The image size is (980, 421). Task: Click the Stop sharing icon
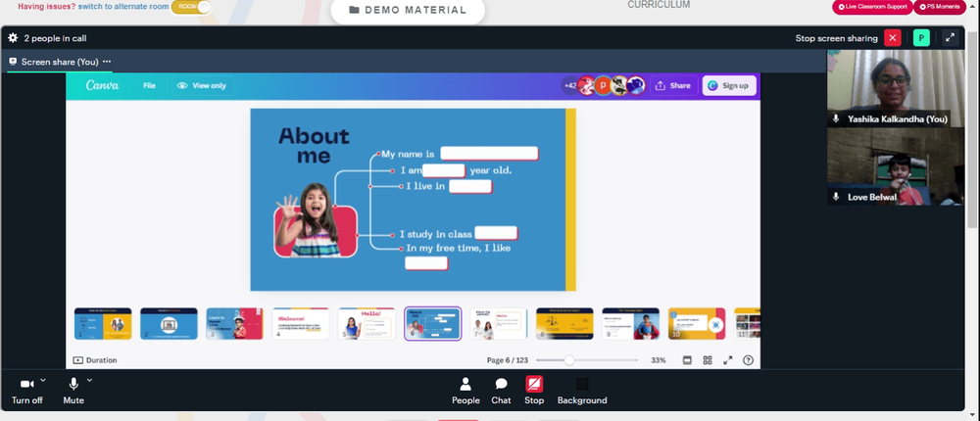click(x=534, y=384)
